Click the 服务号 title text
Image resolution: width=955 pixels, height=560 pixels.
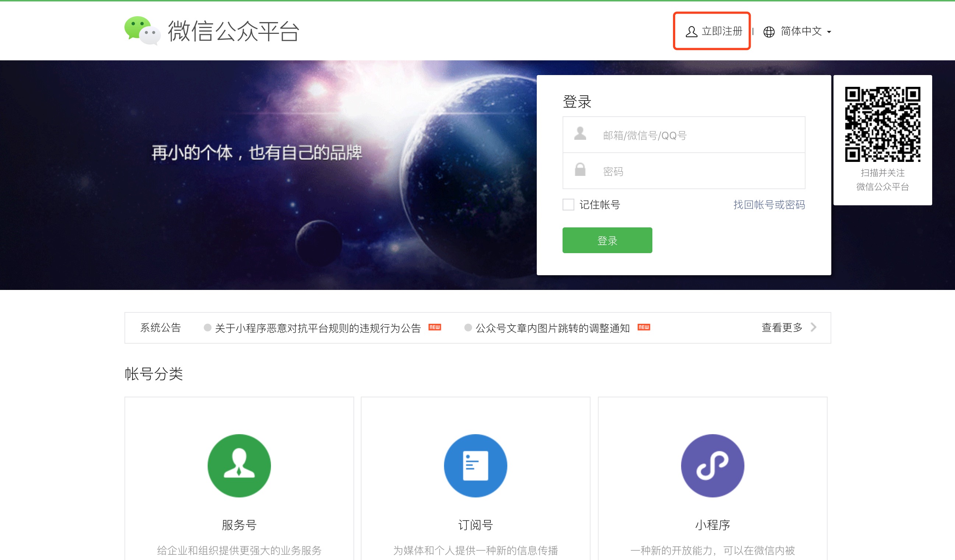[239, 525]
